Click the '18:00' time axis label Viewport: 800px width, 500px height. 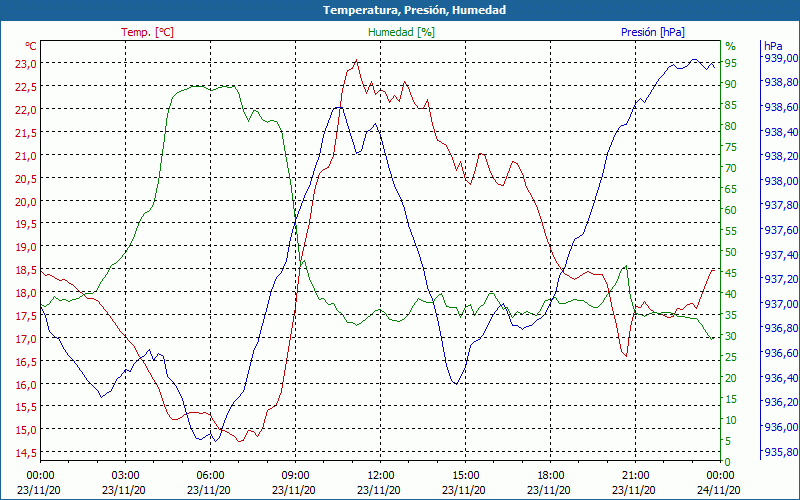[x=551, y=476]
